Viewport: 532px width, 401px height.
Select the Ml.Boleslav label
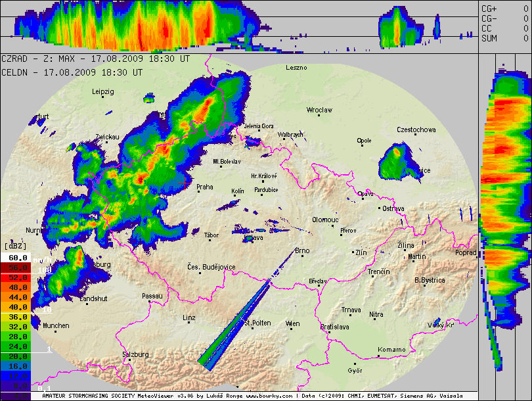227,162
